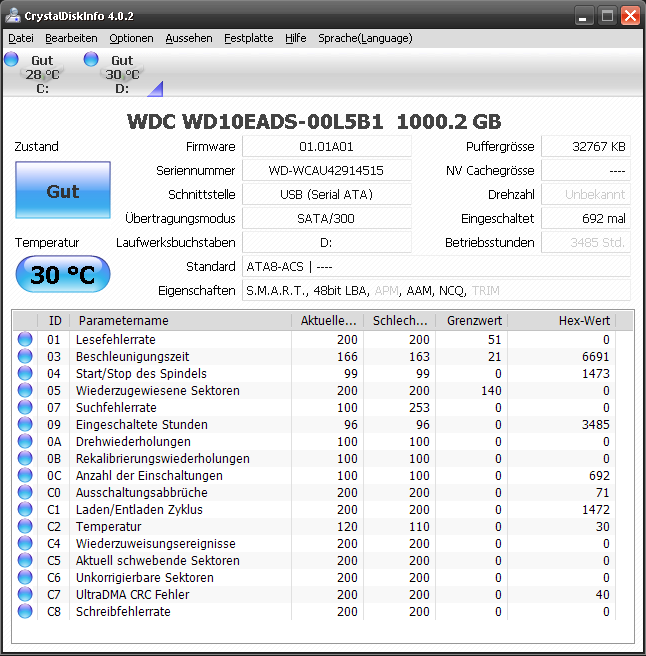Click the blue Gut health status button
The height and width of the screenshot is (656, 646).
63,190
